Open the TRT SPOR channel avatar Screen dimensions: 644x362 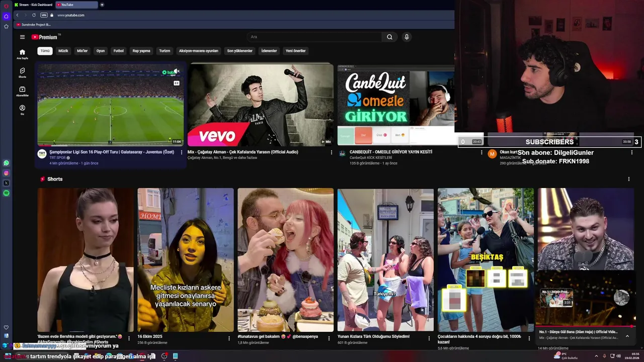click(42, 154)
